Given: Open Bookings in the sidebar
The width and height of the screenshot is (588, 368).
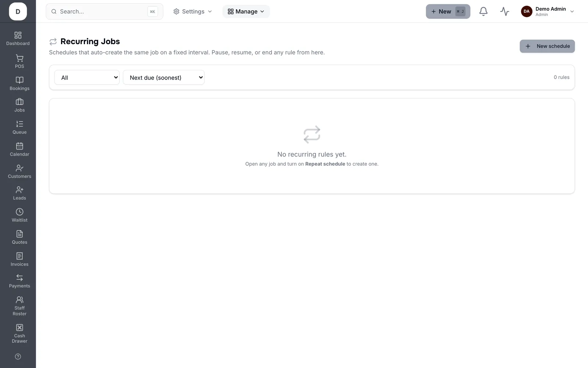Looking at the screenshot, I should 19,84.
